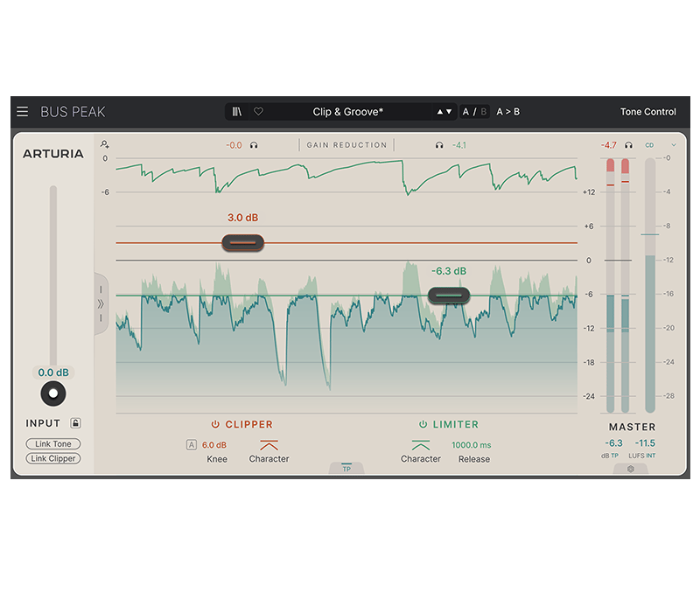This screenshot has height=592, width=700.
Task: Click the Link Tone button
Action: point(53,444)
